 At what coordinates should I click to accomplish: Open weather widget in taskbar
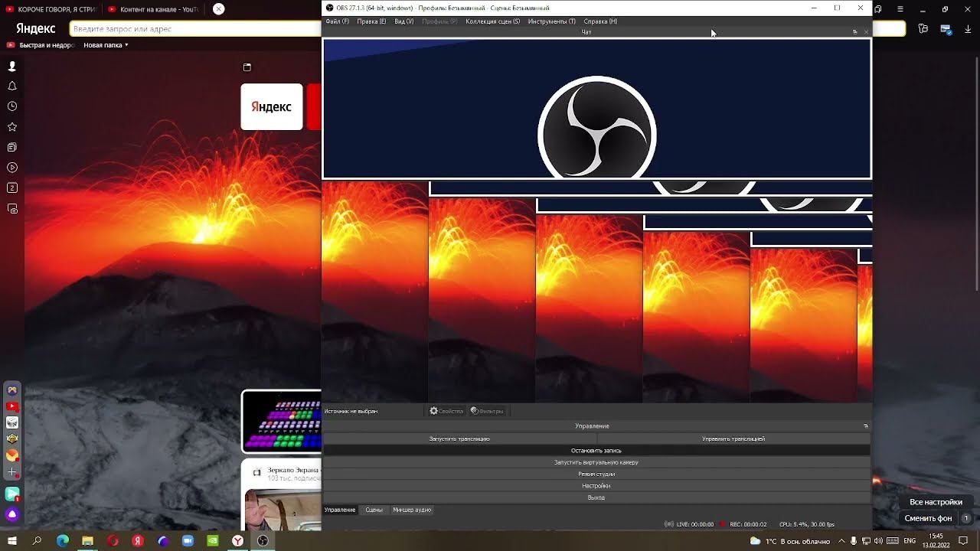[x=790, y=541]
